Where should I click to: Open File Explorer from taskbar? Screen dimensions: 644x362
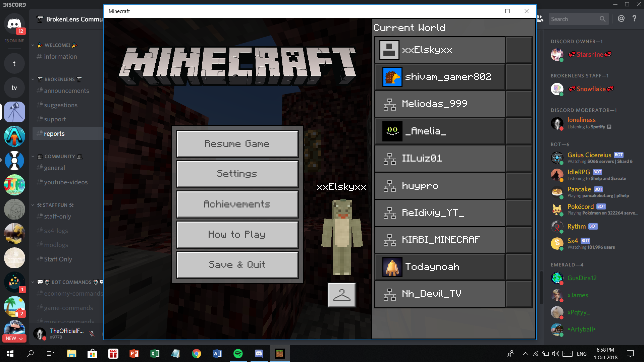71,354
